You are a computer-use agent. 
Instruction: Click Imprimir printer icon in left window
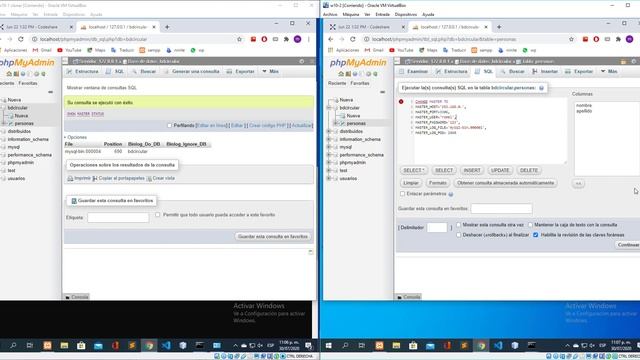[x=70, y=178]
